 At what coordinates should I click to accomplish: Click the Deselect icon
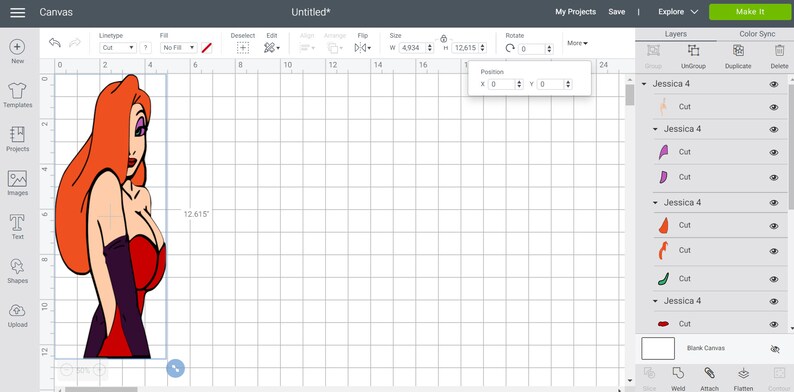243,48
